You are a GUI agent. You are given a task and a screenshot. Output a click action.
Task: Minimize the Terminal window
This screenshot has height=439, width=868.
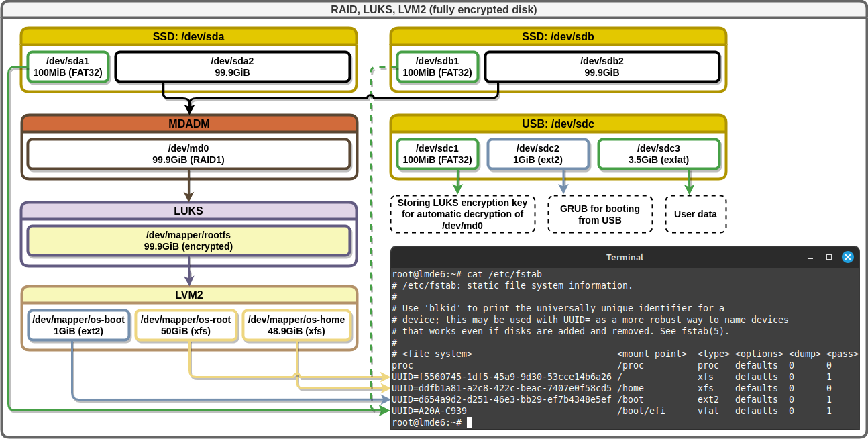[810, 257]
